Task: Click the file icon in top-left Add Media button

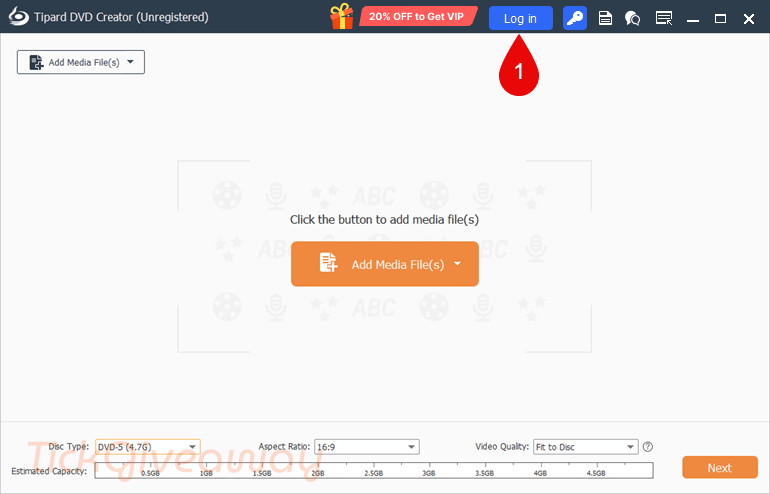Action: point(36,62)
